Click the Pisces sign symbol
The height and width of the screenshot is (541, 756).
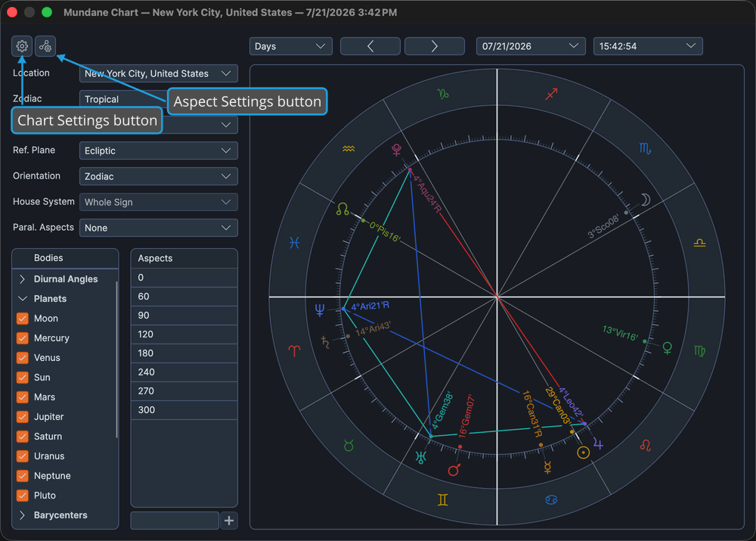[294, 243]
